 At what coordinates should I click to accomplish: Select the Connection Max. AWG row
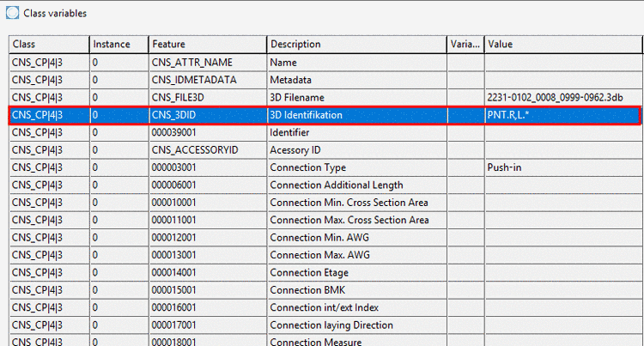(325, 255)
